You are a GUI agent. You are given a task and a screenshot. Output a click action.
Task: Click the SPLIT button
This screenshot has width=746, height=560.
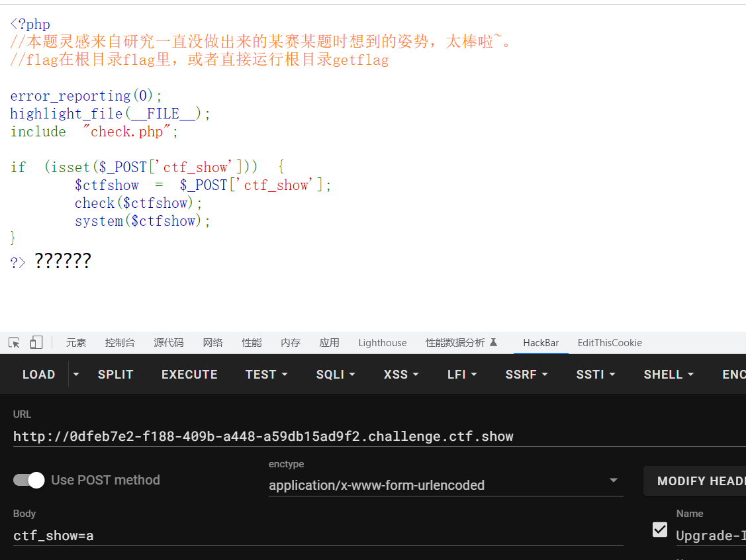tap(115, 374)
